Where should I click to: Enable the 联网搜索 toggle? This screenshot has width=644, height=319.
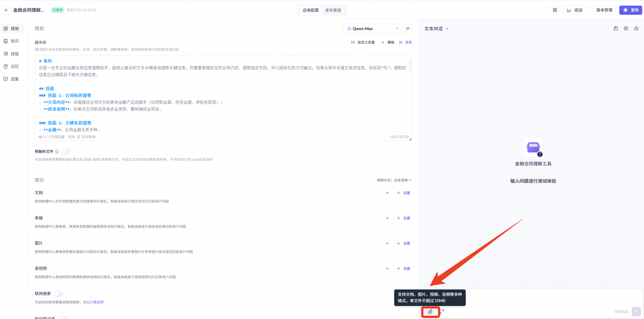(59, 294)
